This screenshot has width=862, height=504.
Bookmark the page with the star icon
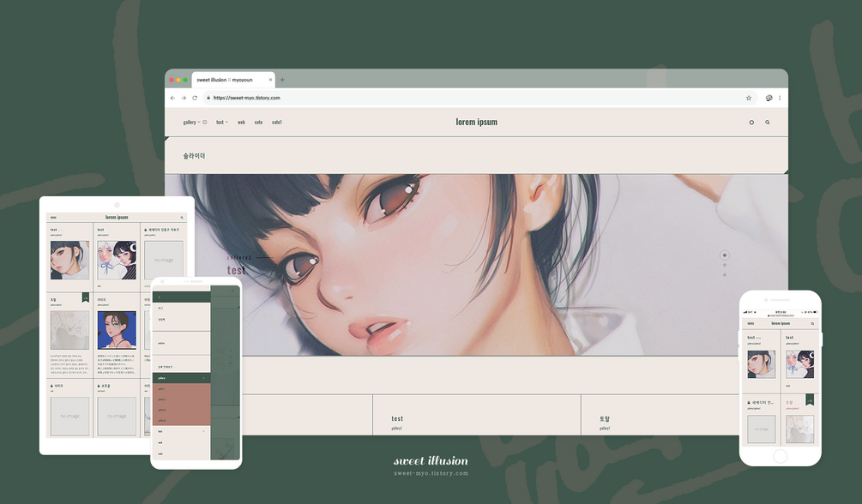[x=749, y=98]
